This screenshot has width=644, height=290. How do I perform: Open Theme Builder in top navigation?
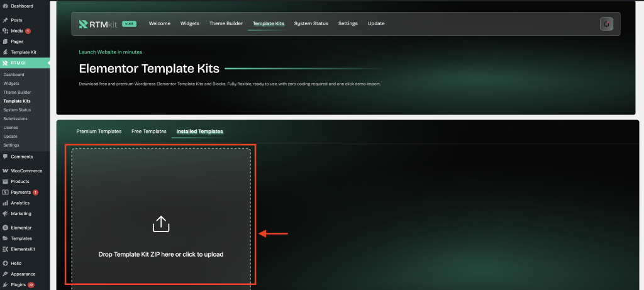click(226, 24)
